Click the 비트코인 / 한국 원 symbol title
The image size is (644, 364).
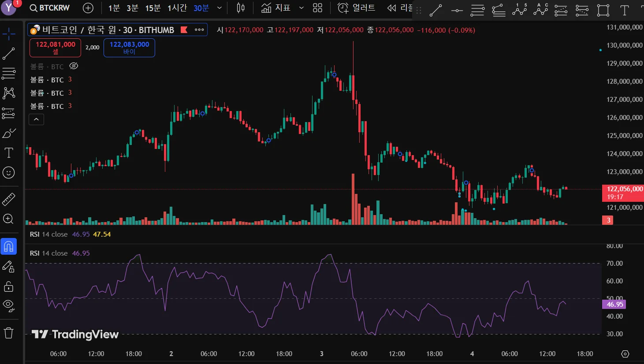108,30
